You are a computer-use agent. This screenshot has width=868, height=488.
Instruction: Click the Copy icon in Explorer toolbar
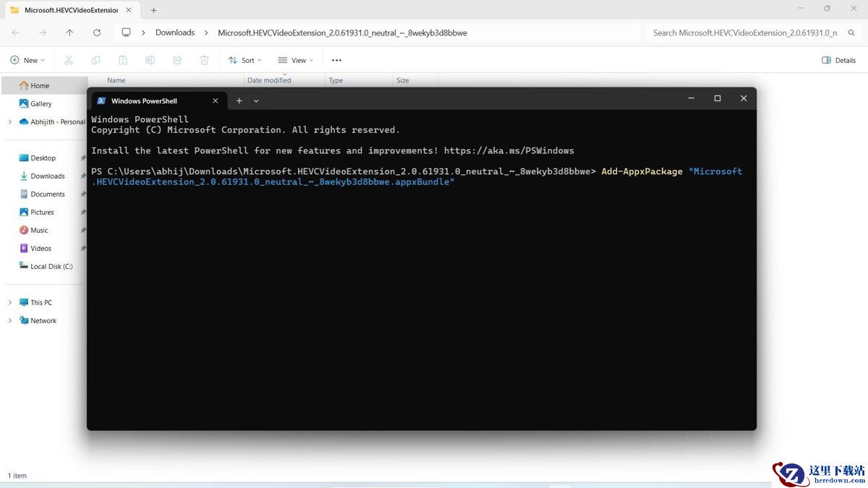[x=95, y=60]
